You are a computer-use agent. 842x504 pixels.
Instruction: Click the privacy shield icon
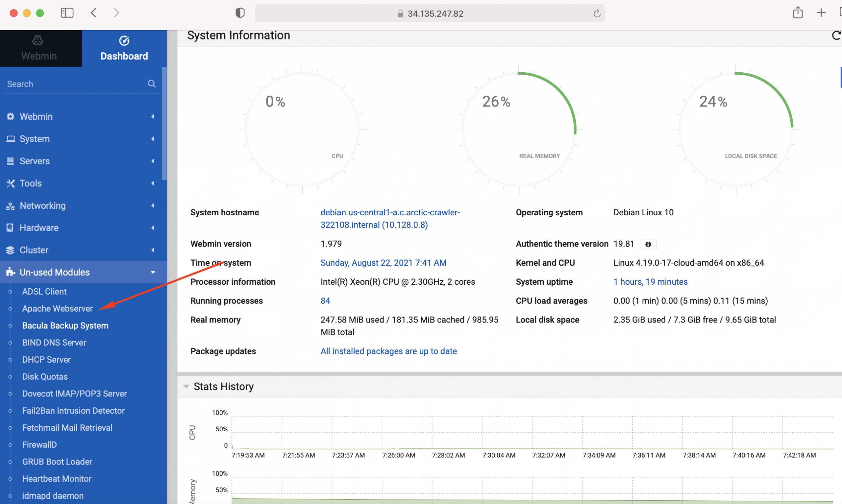(240, 13)
